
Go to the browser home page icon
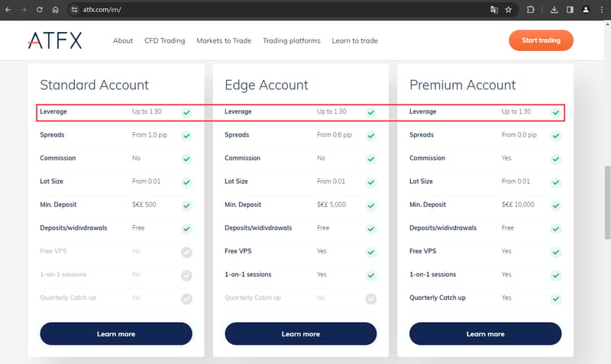56,10
